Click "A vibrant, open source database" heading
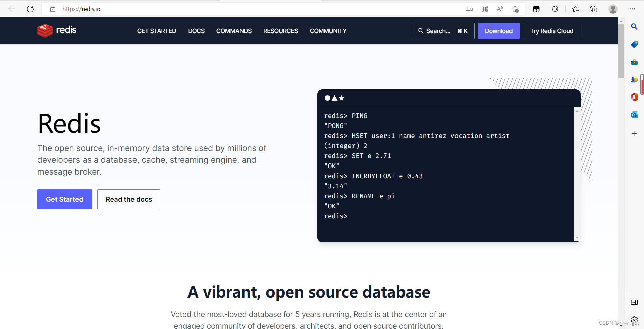Image resolution: width=644 pixels, height=329 pixels. coord(309,292)
